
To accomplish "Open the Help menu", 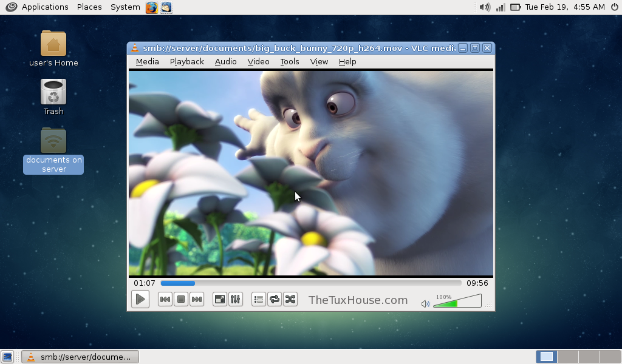I will pyautogui.click(x=347, y=62).
